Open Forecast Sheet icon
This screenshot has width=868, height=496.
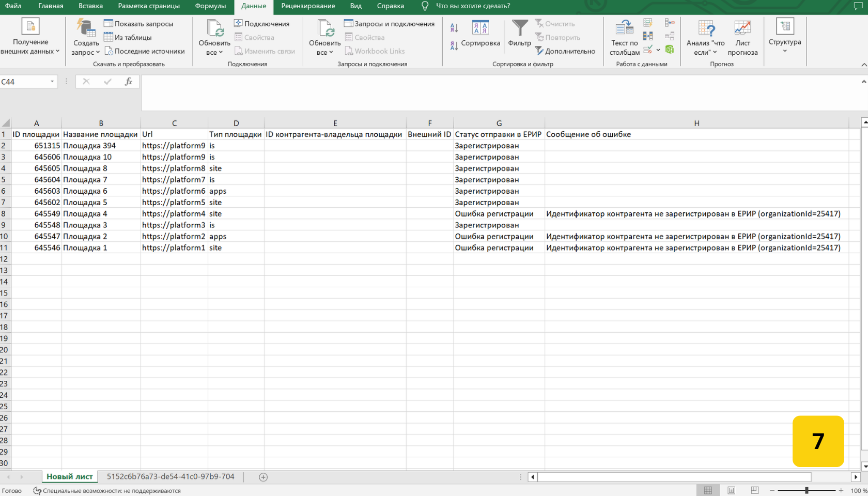click(742, 29)
